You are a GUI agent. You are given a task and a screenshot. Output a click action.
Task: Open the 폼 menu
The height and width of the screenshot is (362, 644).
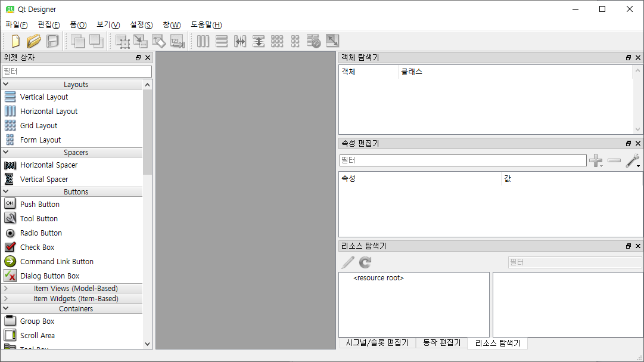click(x=79, y=25)
